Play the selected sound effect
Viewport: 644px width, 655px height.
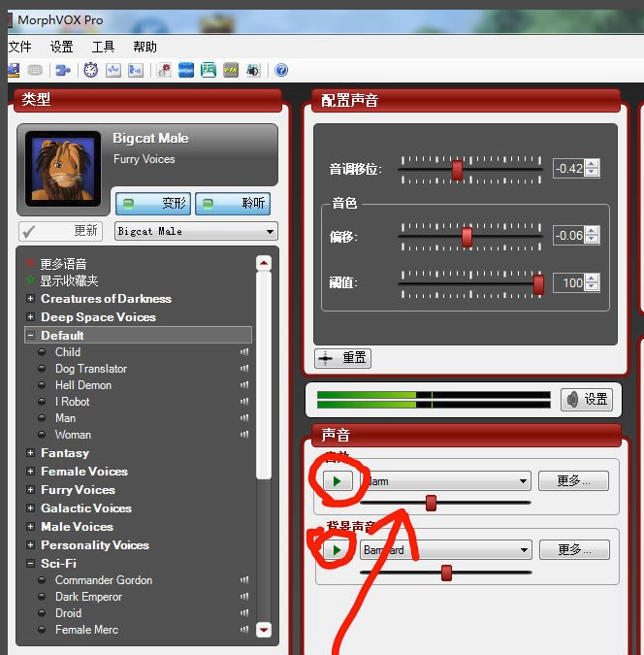(338, 481)
